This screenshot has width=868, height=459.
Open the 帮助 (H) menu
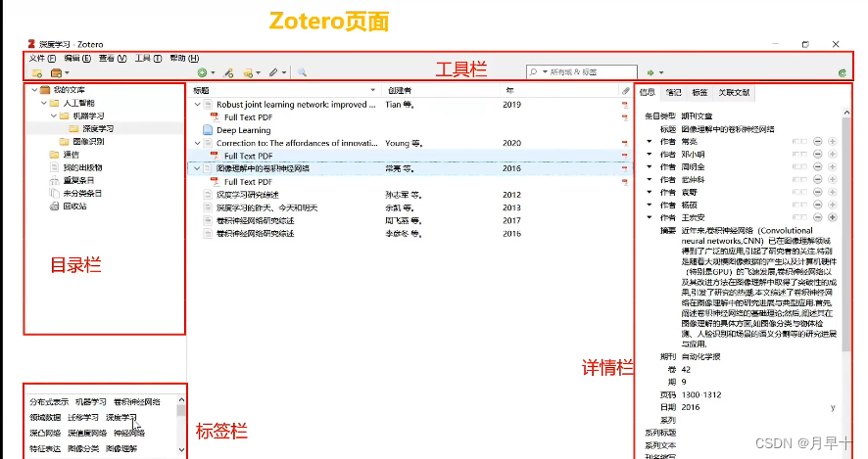(184, 58)
